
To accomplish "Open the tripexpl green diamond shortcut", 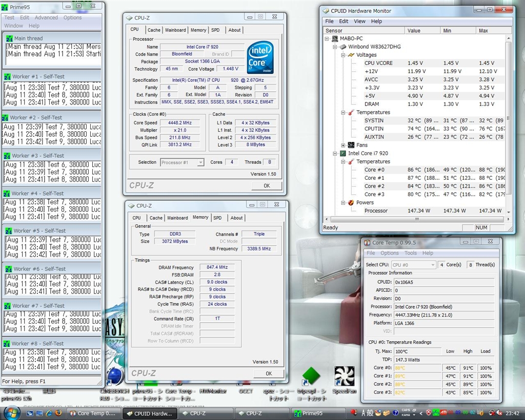I will click(311, 376).
